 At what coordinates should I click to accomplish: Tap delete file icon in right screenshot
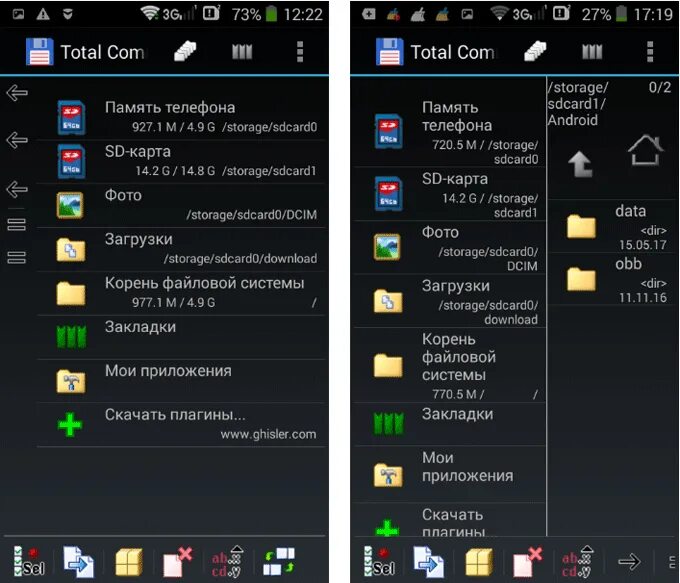[527, 562]
